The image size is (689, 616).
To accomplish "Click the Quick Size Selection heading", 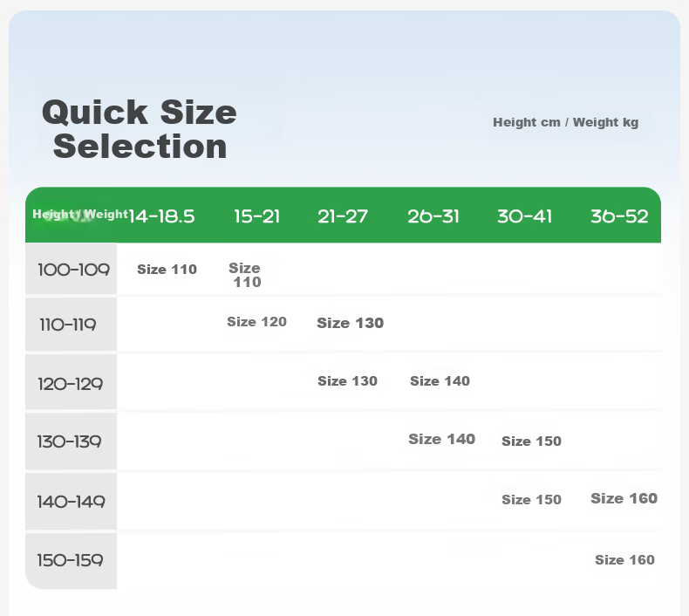I will pos(140,129).
